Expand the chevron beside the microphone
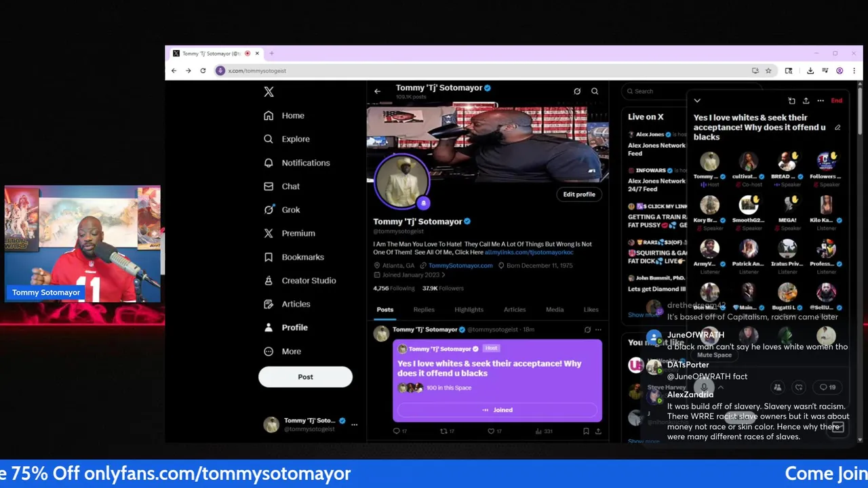868x488 pixels. tap(721, 388)
